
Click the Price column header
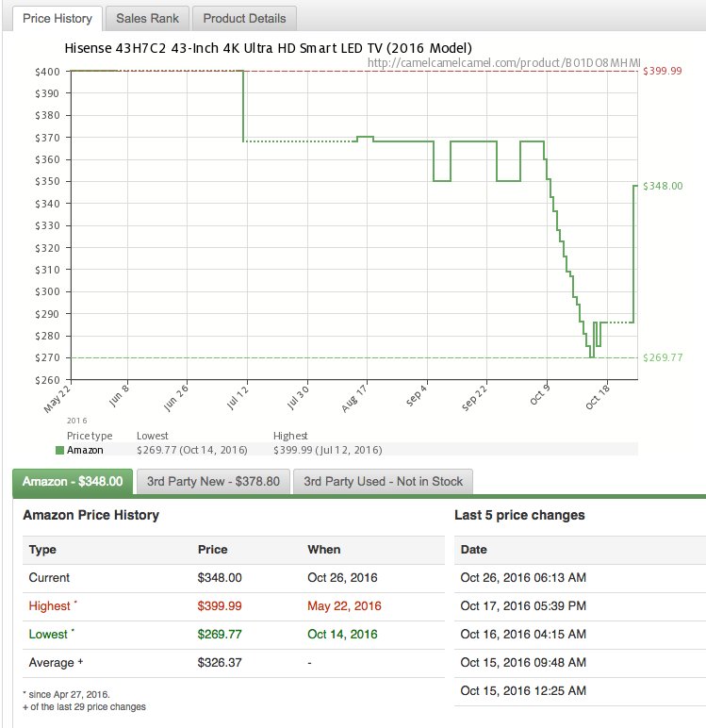pos(213,550)
